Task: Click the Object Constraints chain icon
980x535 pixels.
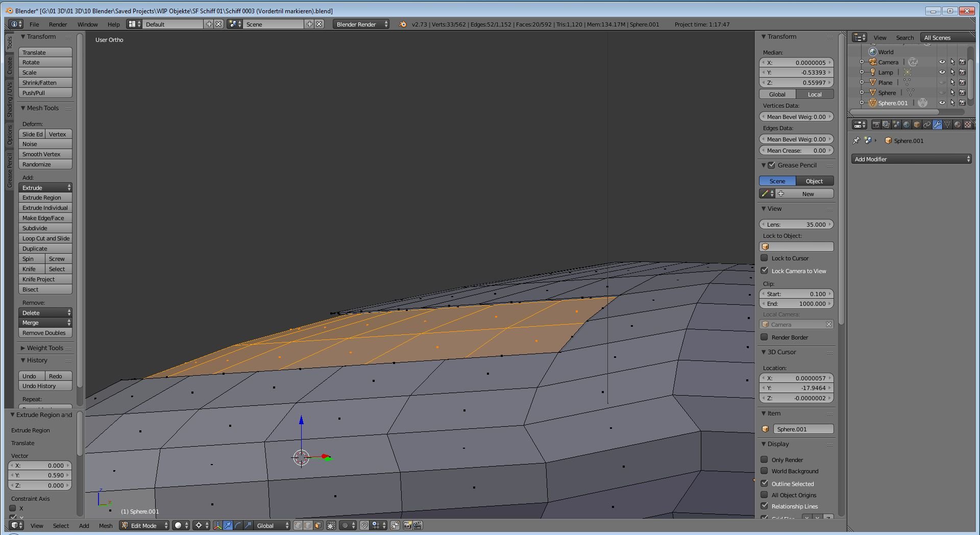Action: (x=927, y=125)
